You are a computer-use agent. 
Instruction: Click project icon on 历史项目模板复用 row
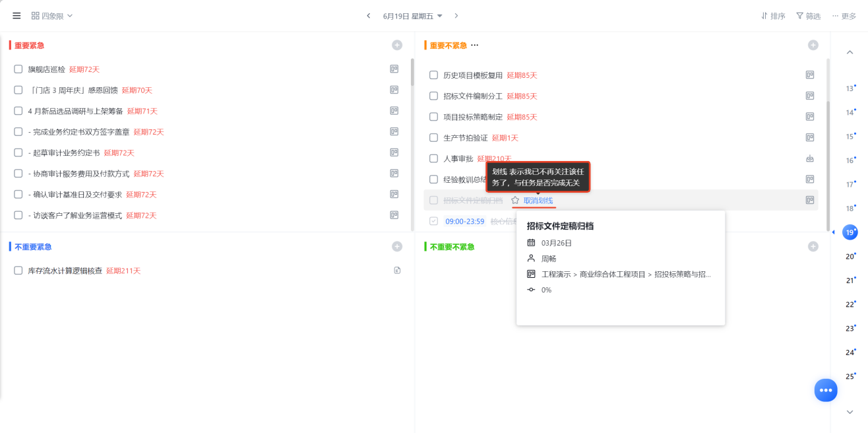coord(810,75)
